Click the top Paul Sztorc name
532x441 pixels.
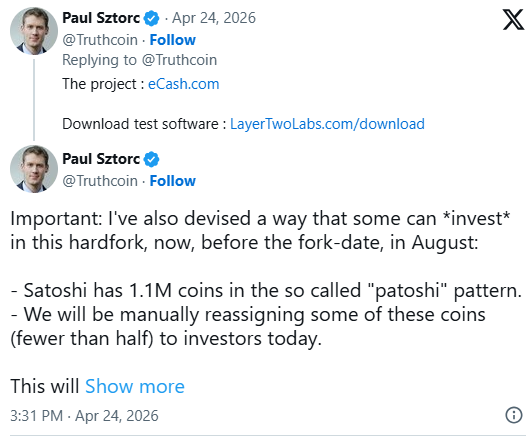click(x=101, y=18)
